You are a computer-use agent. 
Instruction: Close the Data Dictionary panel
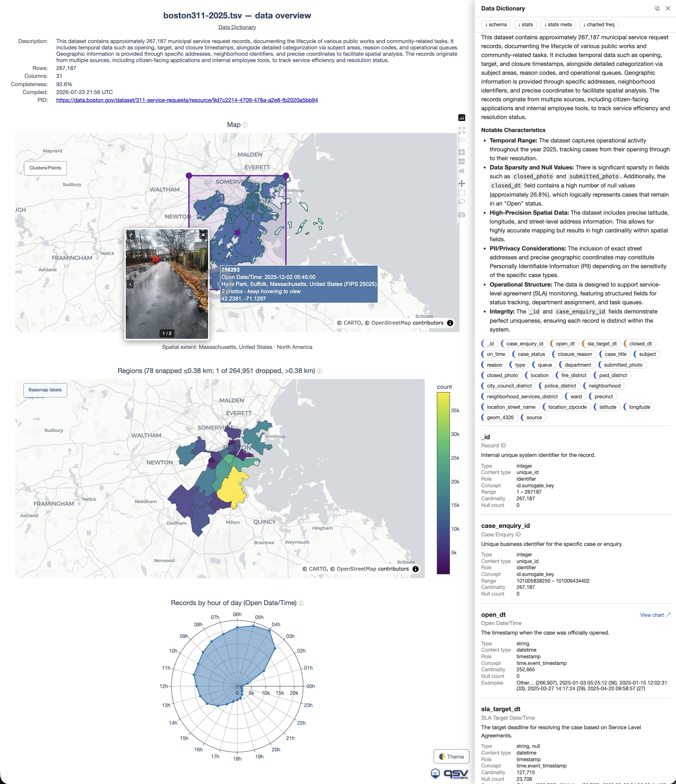click(x=668, y=8)
